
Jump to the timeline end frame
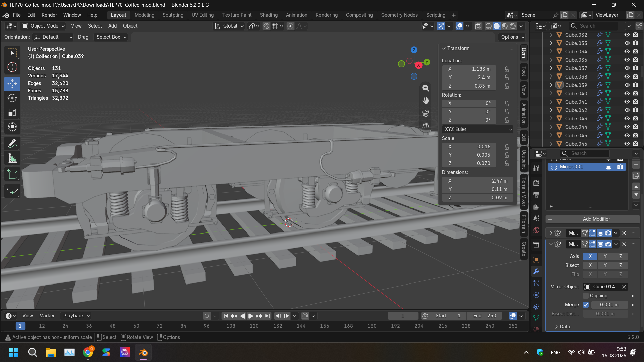click(x=267, y=316)
